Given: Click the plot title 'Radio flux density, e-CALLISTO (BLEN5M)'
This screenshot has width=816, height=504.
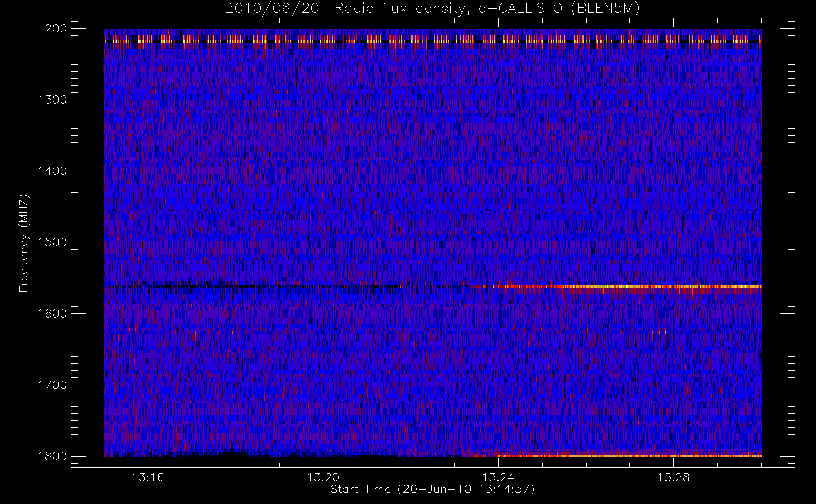Looking at the screenshot, I should point(487,9).
